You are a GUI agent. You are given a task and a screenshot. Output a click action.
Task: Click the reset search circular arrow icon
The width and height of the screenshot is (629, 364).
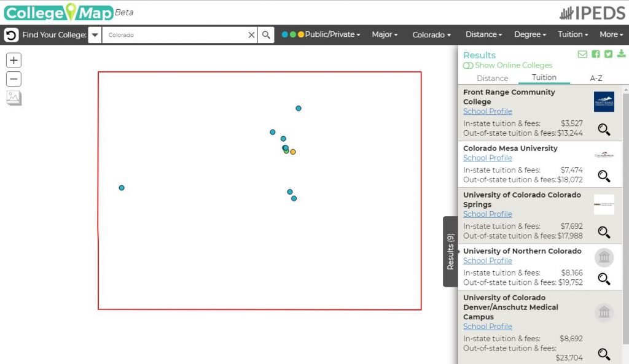coord(11,35)
